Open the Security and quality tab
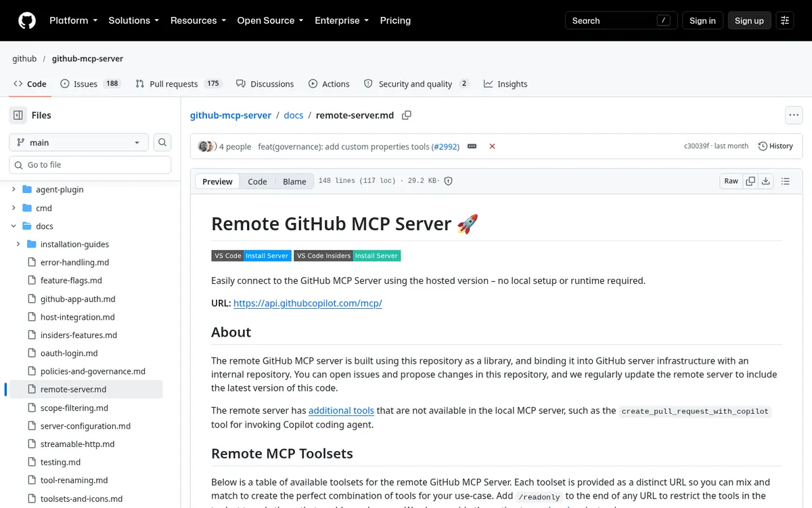Image resolution: width=812 pixels, height=508 pixels. point(416,84)
